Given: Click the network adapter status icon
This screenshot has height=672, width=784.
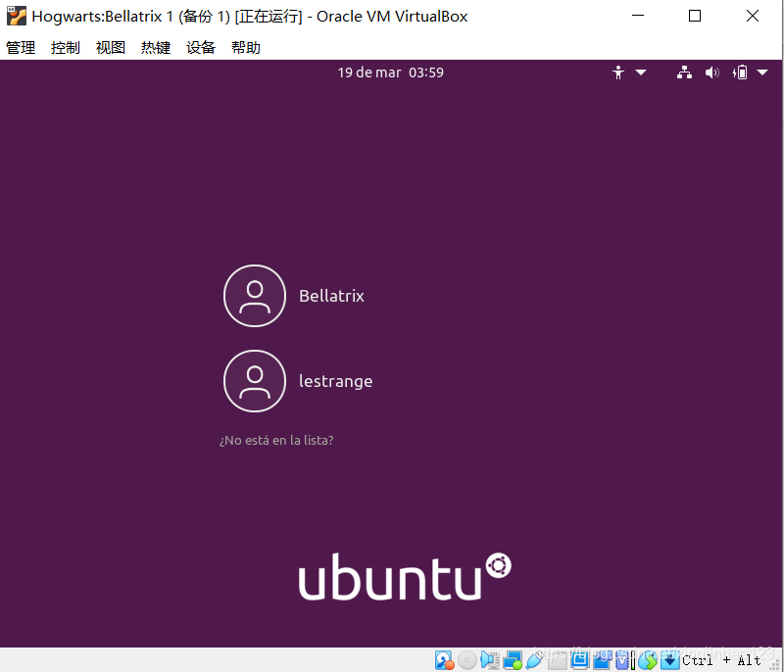Looking at the screenshot, I should pyautogui.click(x=513, y=660).
